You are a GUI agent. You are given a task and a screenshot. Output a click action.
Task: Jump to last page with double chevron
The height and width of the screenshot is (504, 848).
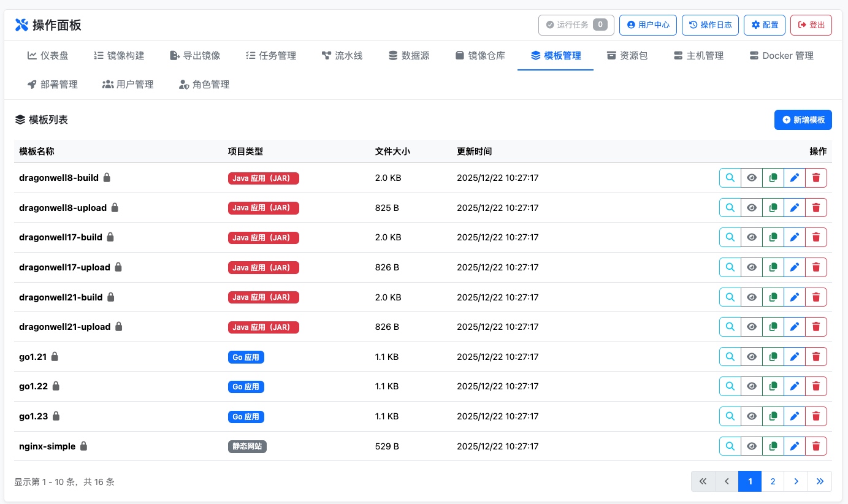[x=820, y=481]
